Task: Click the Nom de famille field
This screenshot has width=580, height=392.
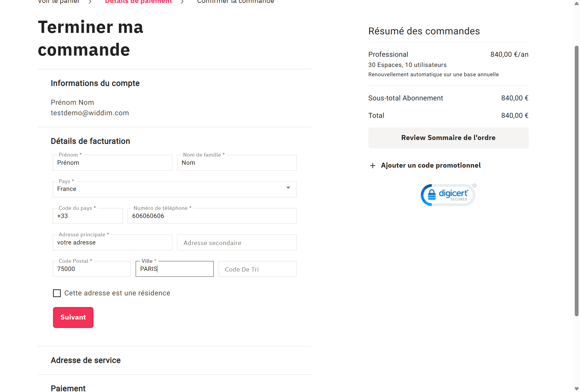Action: tap(237, 163)
